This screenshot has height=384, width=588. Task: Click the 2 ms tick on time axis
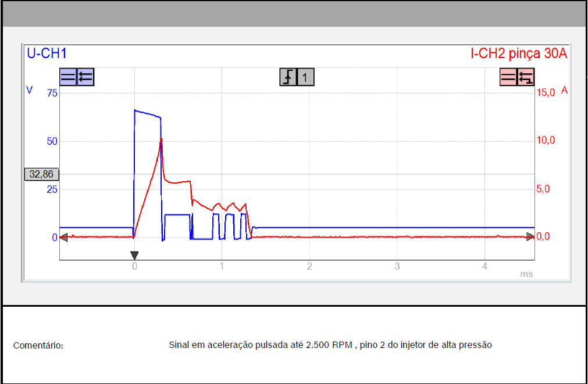tap(309, 266)
